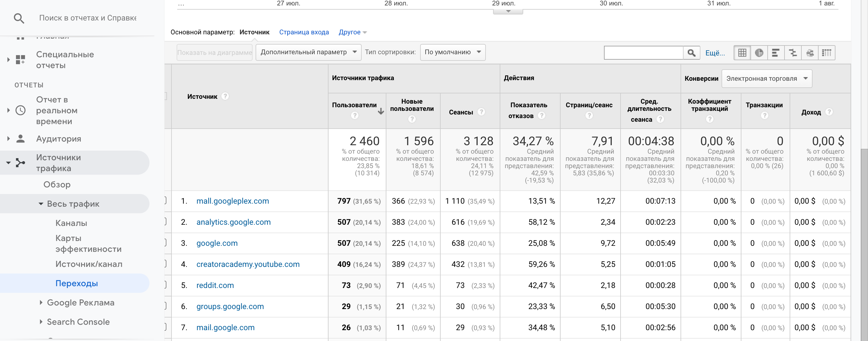Open Карты эффективности report

88,244
